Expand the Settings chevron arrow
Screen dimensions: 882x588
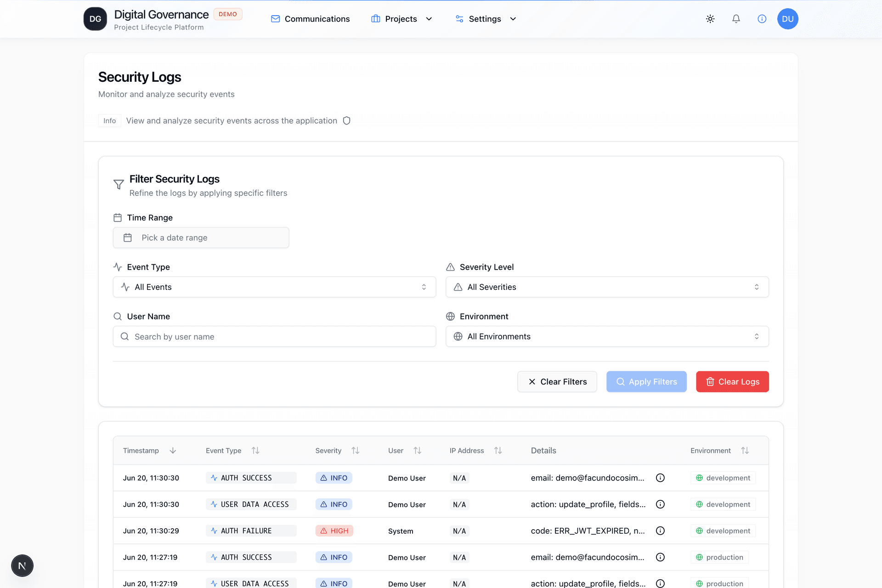513,19
